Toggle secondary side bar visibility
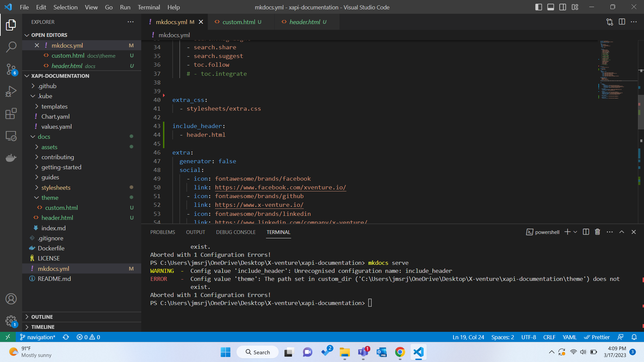 563,7
